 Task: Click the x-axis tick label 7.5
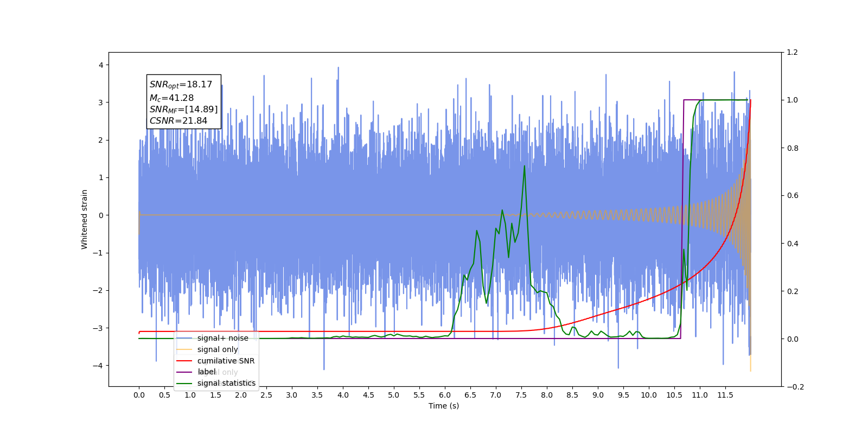521,395
